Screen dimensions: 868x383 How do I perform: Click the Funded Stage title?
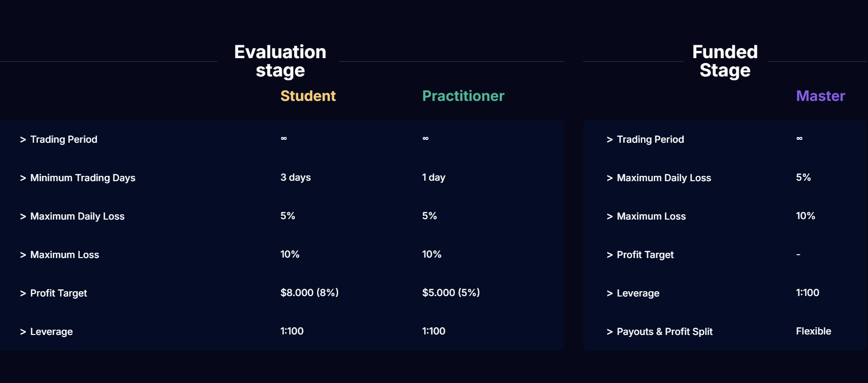pos(725,61)
